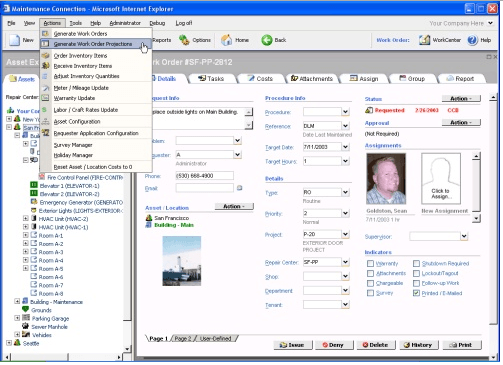Click the Phone input field
The width and height of the screenshot is (503, 365).
coord(204,176)
